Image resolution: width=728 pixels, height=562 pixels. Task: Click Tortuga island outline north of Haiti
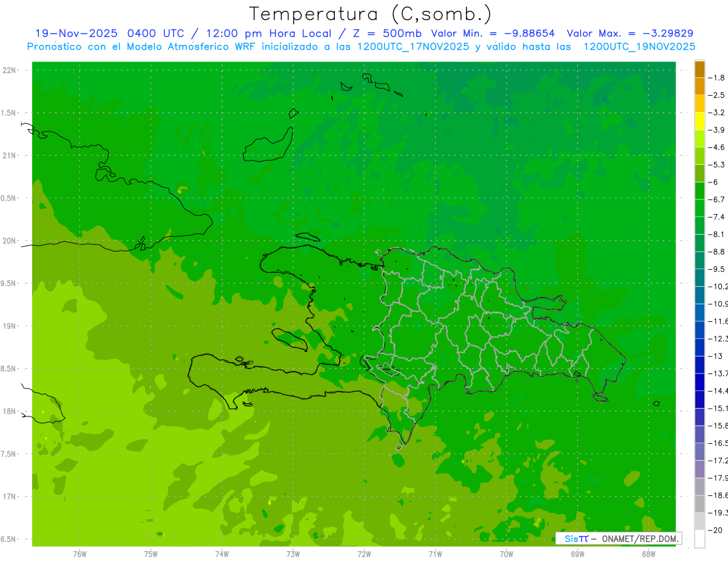click(307, 238)
